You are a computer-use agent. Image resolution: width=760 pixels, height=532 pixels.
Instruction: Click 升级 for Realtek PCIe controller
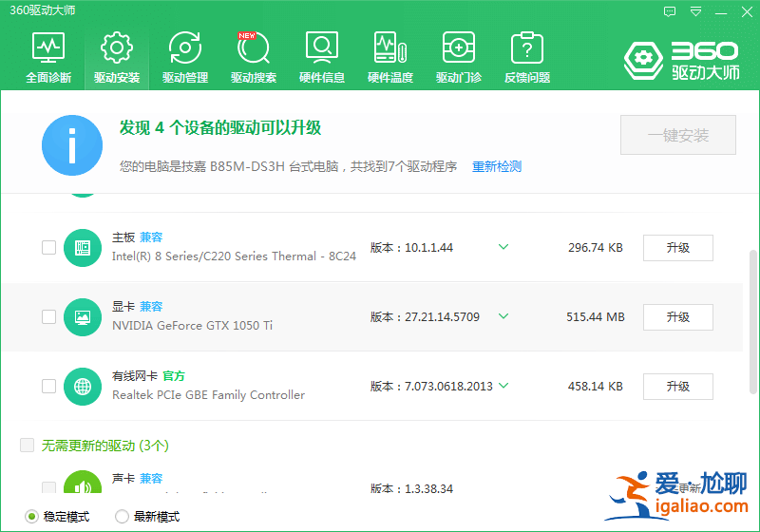point(677,386)
